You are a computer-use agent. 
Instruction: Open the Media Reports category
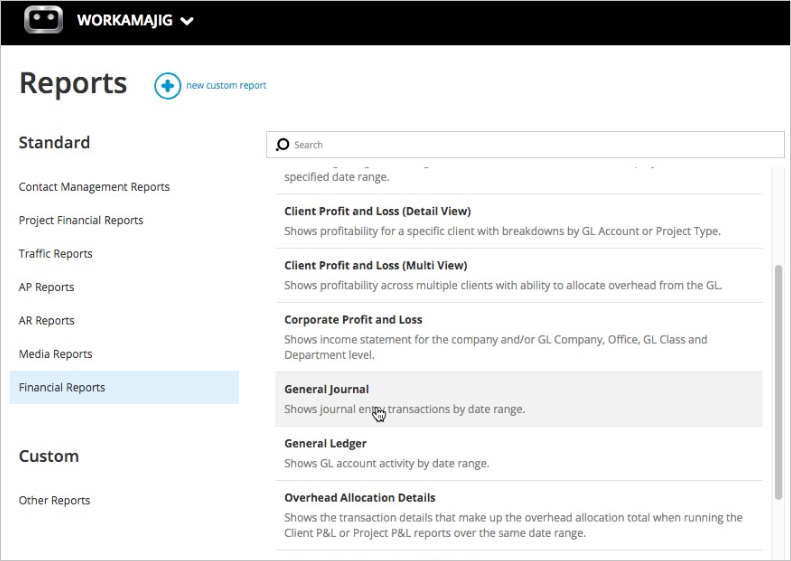[56, 354]
